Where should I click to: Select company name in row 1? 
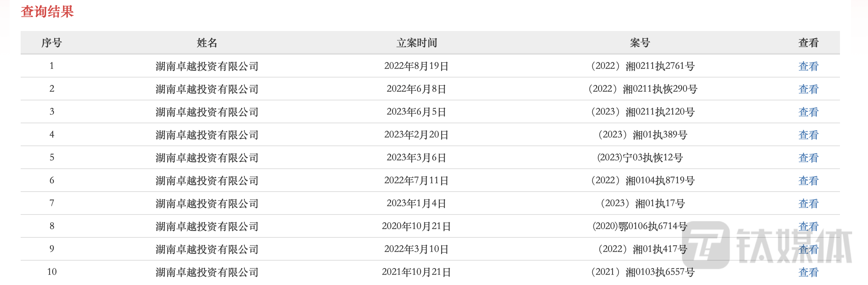[x=207, y=66]
